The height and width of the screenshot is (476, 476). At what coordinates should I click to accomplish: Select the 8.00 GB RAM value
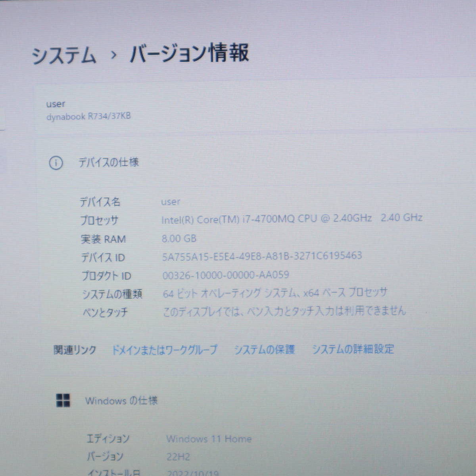(179, 238)
